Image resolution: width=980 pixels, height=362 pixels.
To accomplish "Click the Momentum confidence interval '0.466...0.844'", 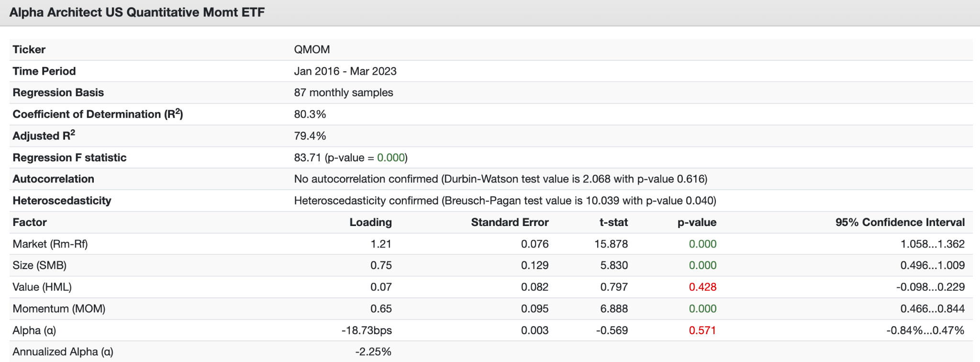I will point(933,309).
